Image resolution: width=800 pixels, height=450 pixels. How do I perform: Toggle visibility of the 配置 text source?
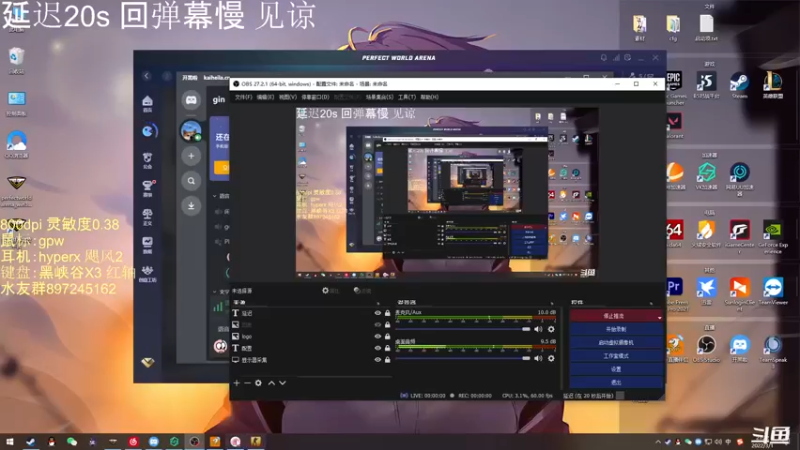pos(378,348)
